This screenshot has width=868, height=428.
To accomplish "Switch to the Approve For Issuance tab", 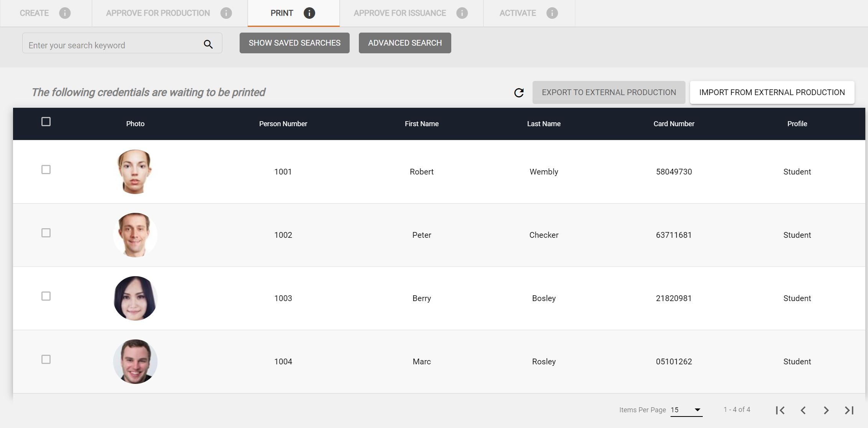I will [x=399, y=13].
